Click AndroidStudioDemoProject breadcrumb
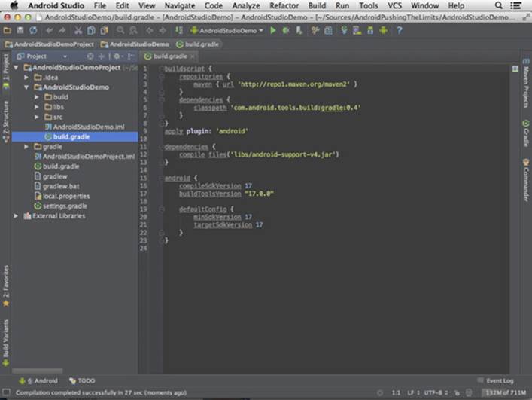 [x=50, y=44]
